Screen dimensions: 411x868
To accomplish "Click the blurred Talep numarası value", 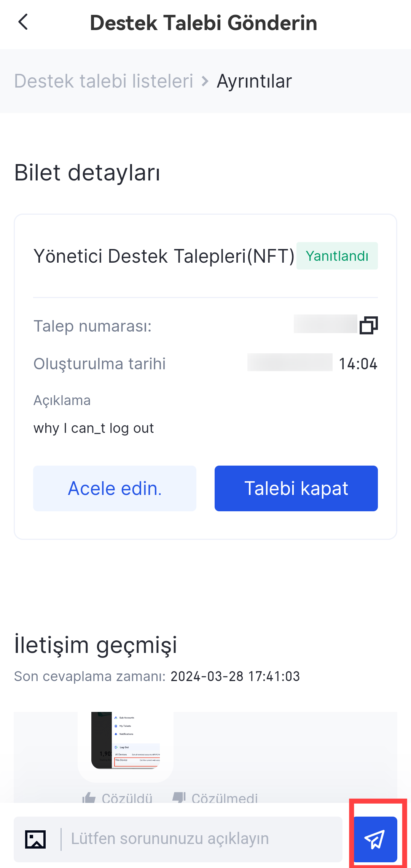I will tap(325, 324).
